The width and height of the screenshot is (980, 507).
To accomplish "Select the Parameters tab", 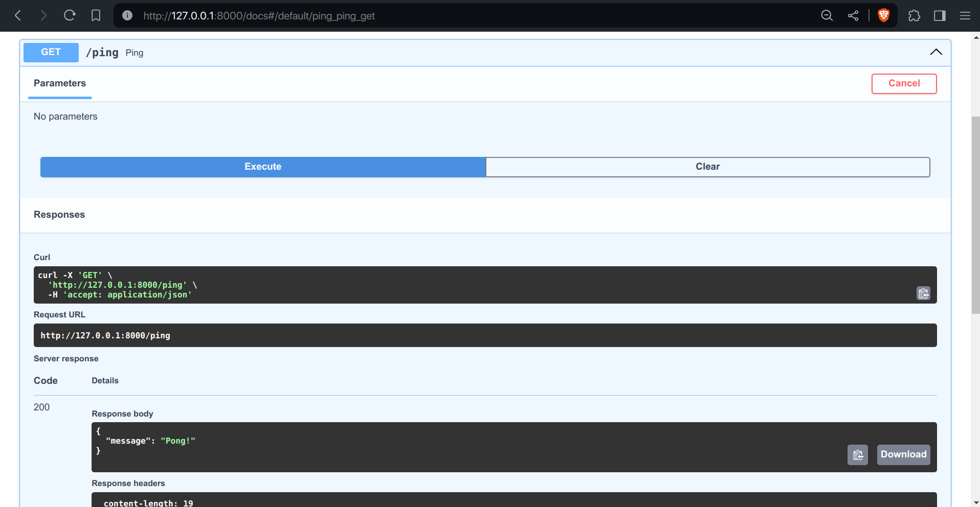I will coord(60,83).
